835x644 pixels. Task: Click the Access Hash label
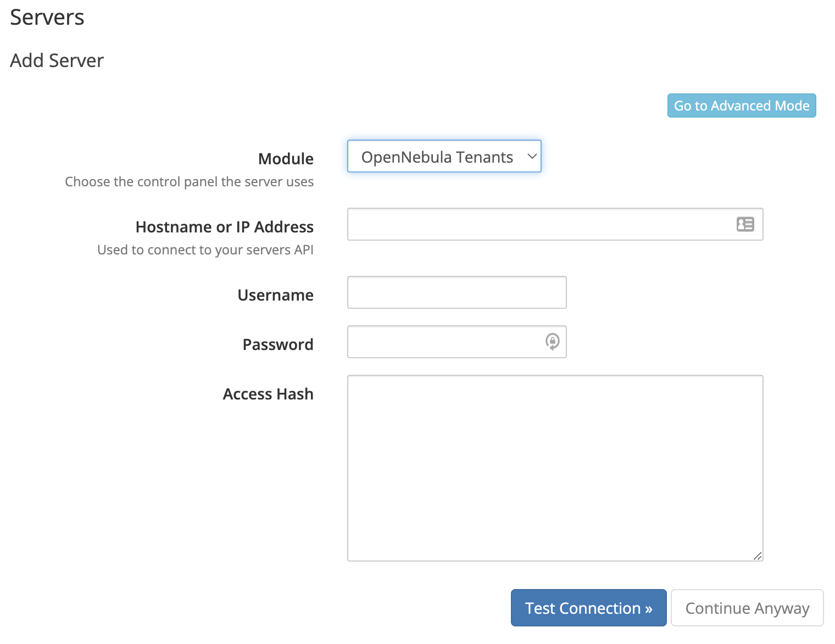[268, 394]
